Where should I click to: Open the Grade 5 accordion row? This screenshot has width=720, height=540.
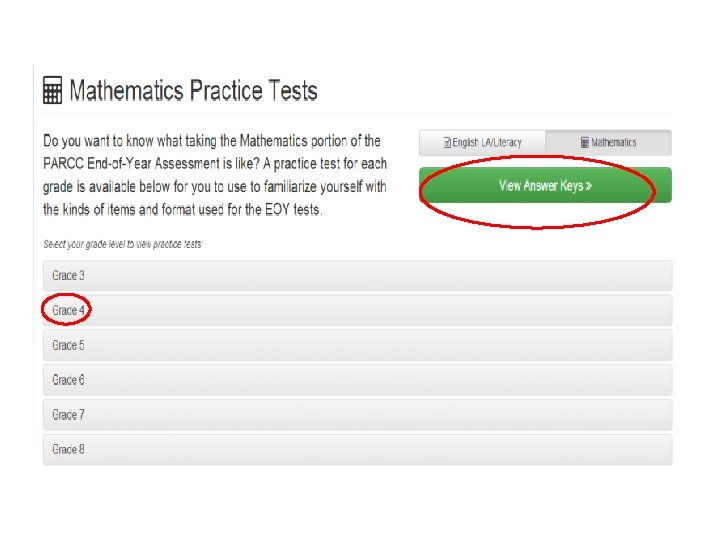(358, 345)
